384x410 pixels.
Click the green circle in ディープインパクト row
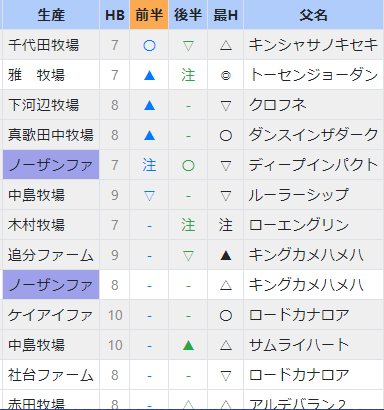pos(188,165)
